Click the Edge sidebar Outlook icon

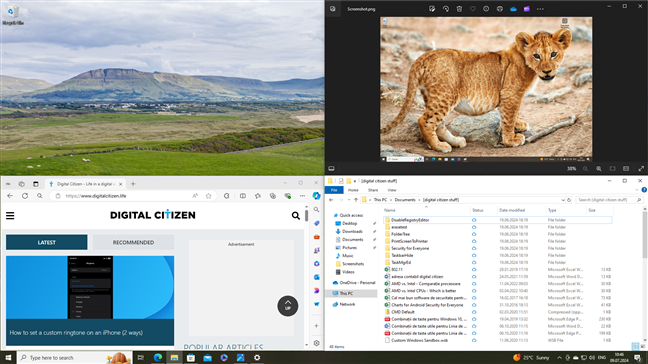317,277
